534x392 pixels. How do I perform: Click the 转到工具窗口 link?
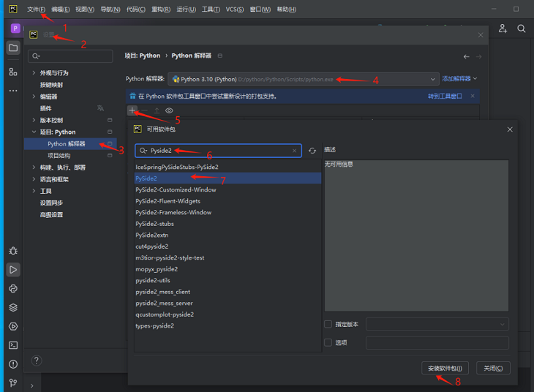445,96
